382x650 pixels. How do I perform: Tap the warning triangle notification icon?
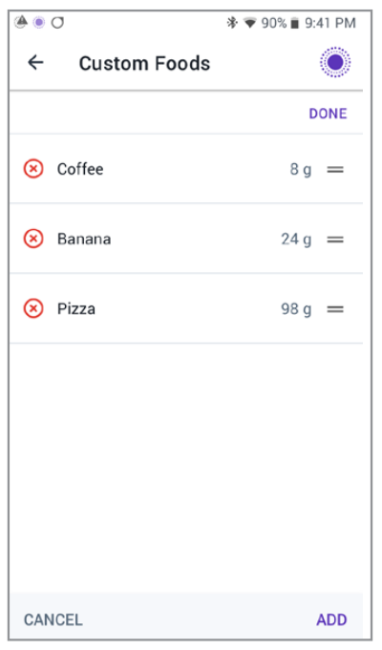(21, 22)
